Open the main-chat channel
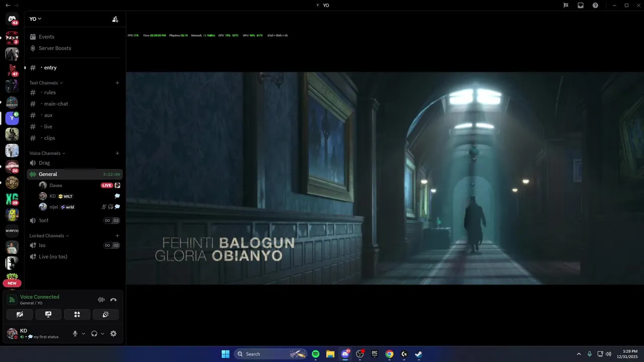The width and height of the screenshot is (644, 362). (x=74, y=104)
